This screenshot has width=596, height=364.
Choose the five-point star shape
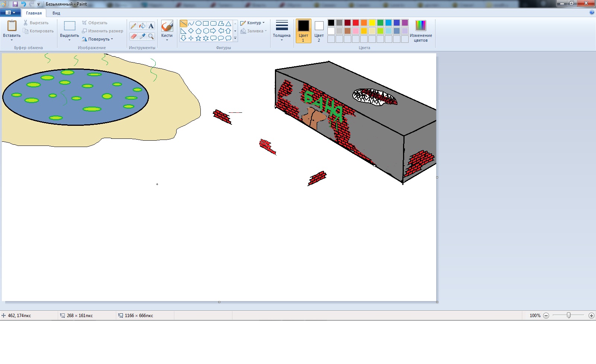pyautogui.click(x=198, y=38)
